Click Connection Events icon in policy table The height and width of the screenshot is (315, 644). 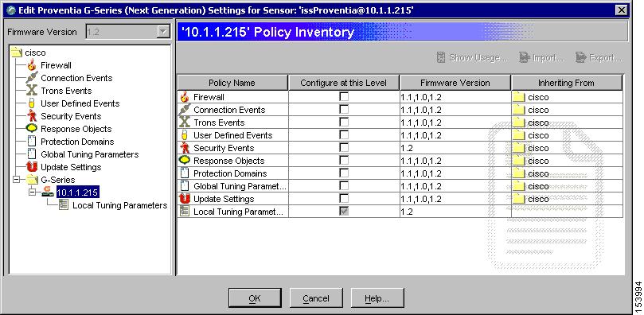[185, 110]
